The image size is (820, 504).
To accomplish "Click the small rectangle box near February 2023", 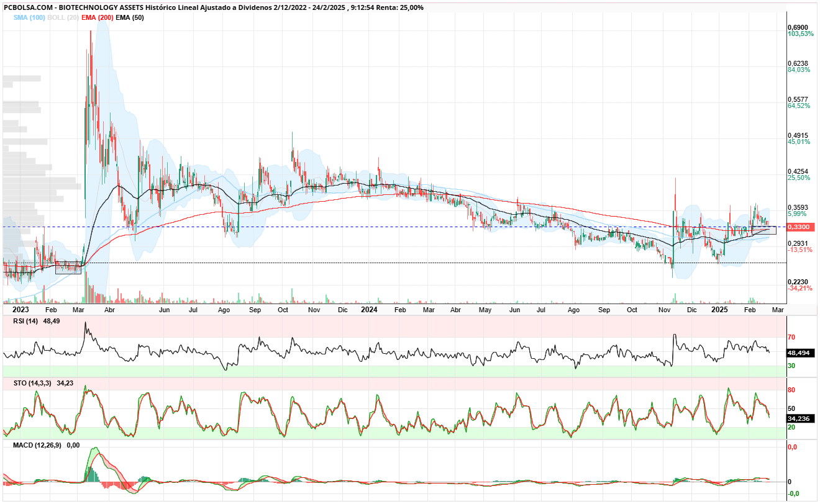I will pyautogui.click(x=68, y=268).
